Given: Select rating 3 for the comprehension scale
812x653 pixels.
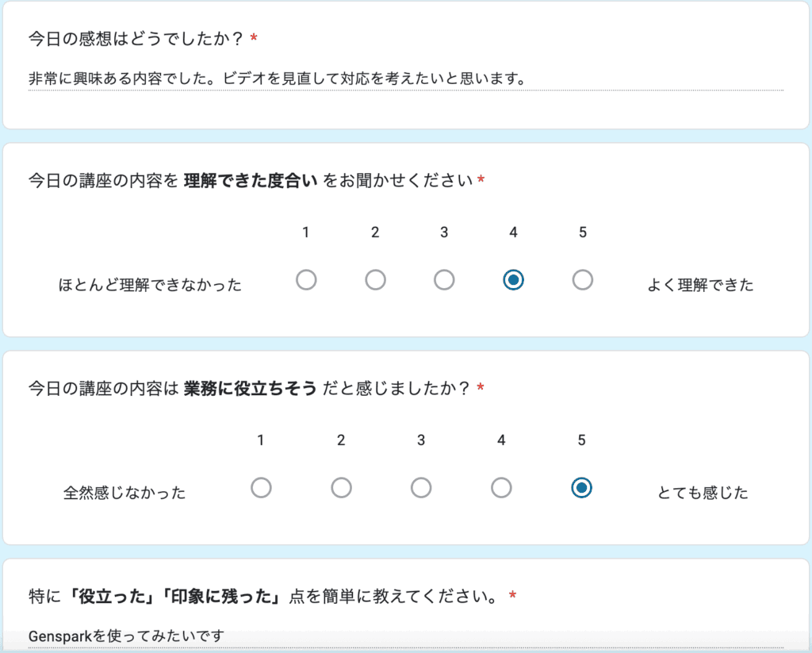Looking at the screenshot, I should point(444,279).
